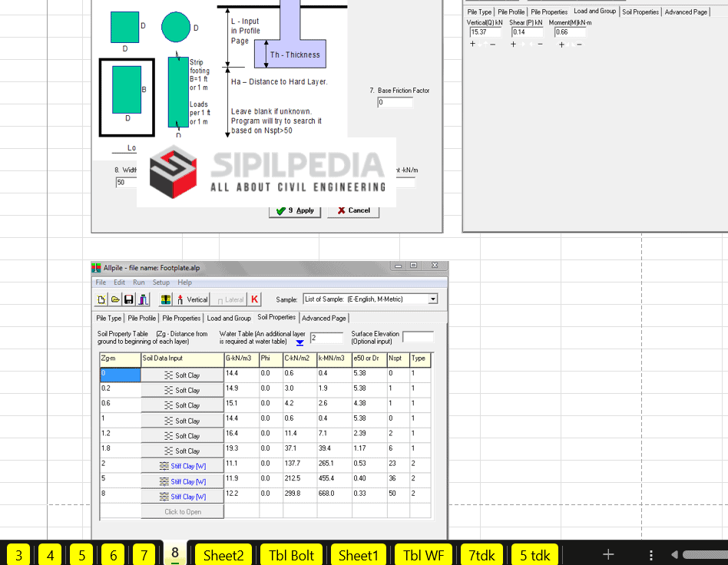The image size is (728, 565).
Task: Click the 'Click to Open' soil row button
Action: coord(182,511)
